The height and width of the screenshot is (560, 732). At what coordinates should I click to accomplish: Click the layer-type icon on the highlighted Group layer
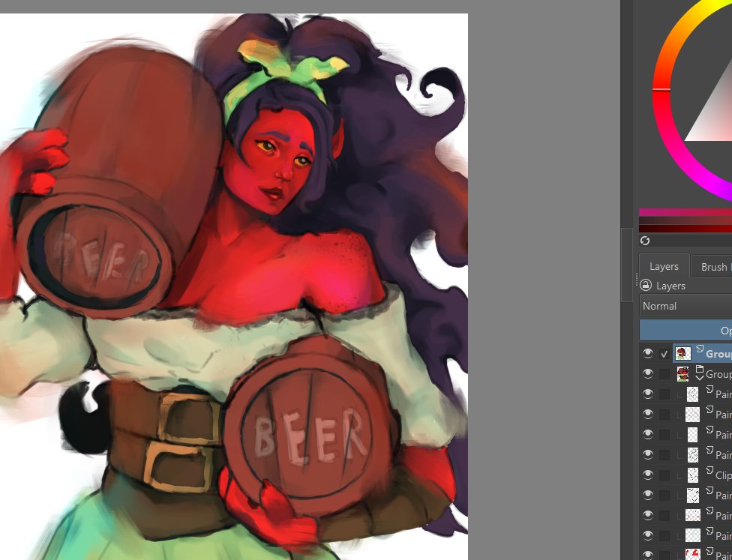click(x=699, y=349)
